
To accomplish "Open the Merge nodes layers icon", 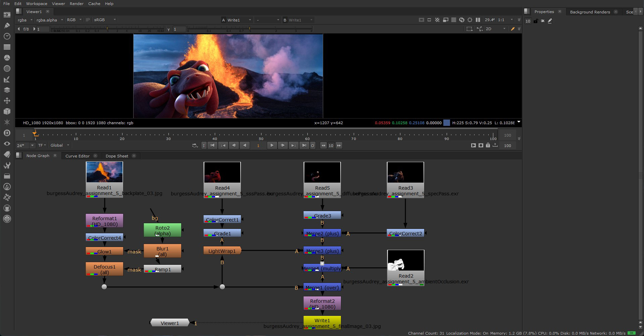I will pos(7,90).
